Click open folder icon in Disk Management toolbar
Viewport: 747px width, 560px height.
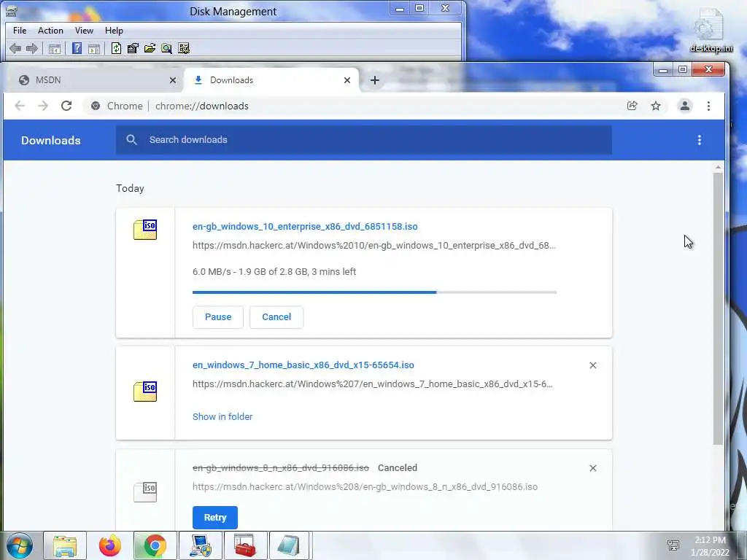(150, 48)
